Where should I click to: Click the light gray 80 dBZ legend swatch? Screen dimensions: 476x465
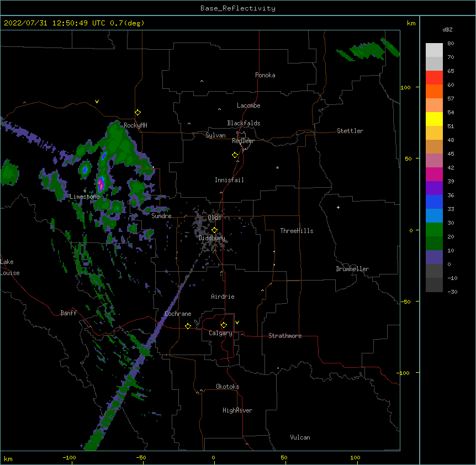click(x=434, y=50)
